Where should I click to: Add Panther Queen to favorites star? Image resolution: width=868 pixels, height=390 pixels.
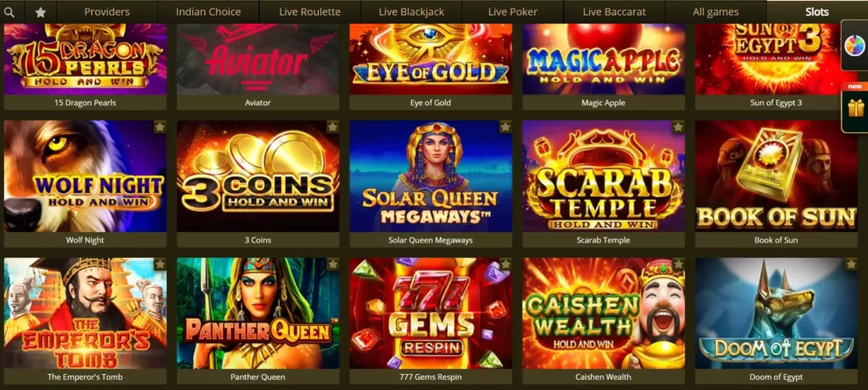click(332, 265)
